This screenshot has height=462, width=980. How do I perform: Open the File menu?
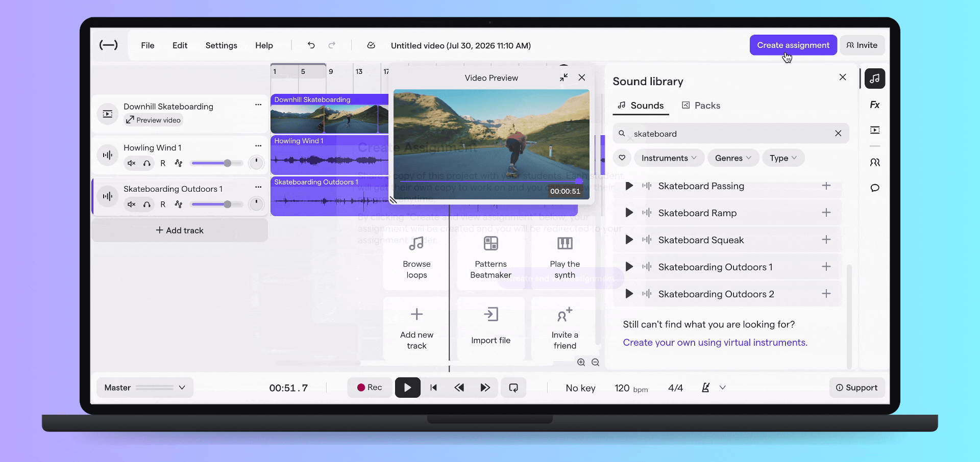(148, 45)
